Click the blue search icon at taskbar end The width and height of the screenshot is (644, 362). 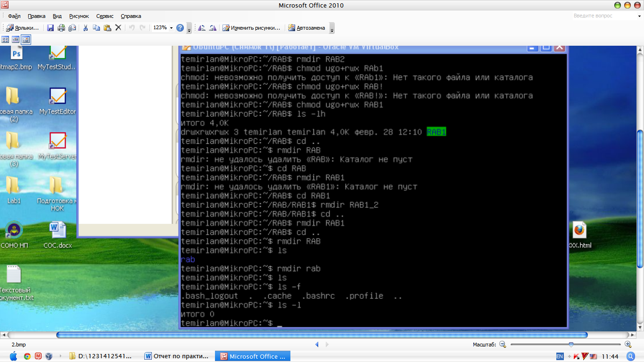point(630,356)
